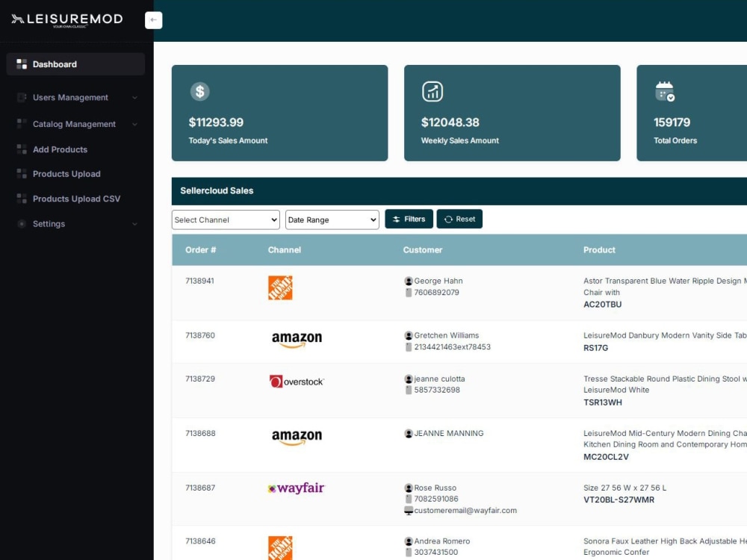The height and width of the screenshot is (560, 747).
Task: Click the Settings gear icon in sidebar
Action: 22,224
